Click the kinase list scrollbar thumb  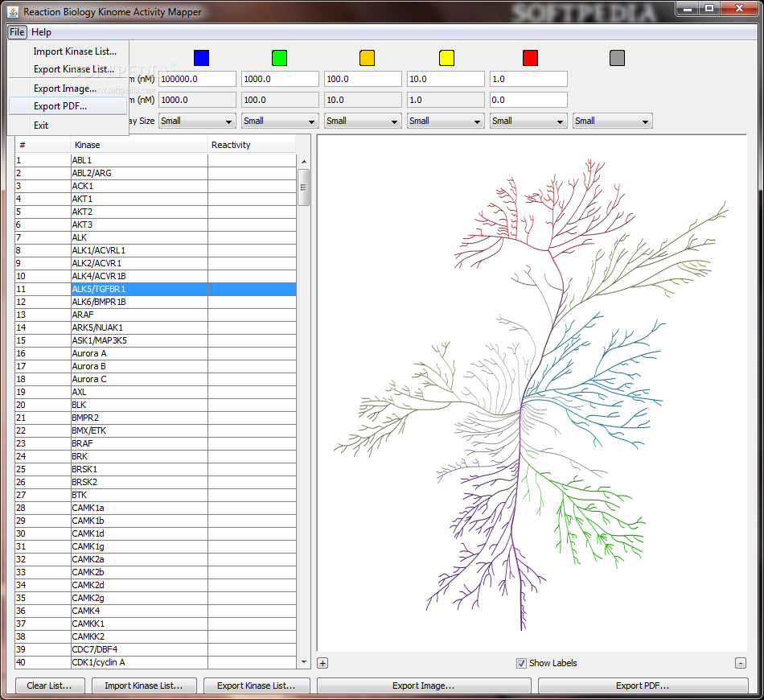[x=303, y=187]
